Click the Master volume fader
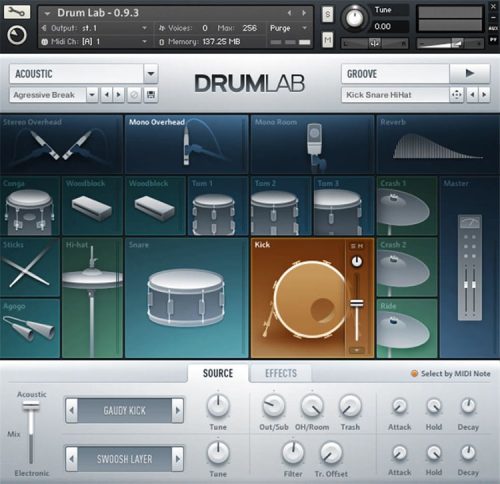The image size is (500, 484). pos(470,285)
